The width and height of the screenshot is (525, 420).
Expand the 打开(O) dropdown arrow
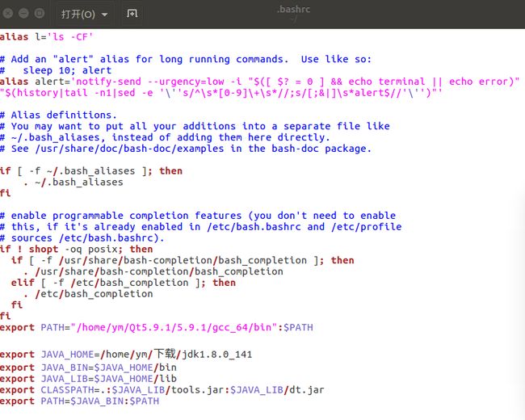[x=104, y=15]
